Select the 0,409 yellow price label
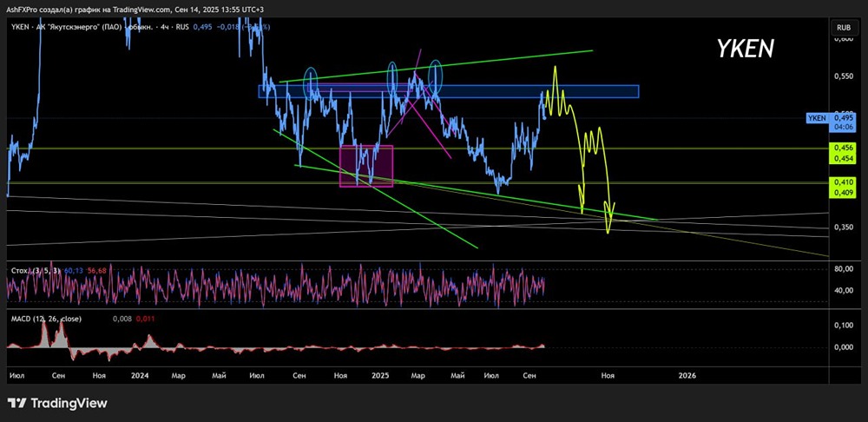The height and width of the screenshot is (422, 868). [x=841, y=192]
